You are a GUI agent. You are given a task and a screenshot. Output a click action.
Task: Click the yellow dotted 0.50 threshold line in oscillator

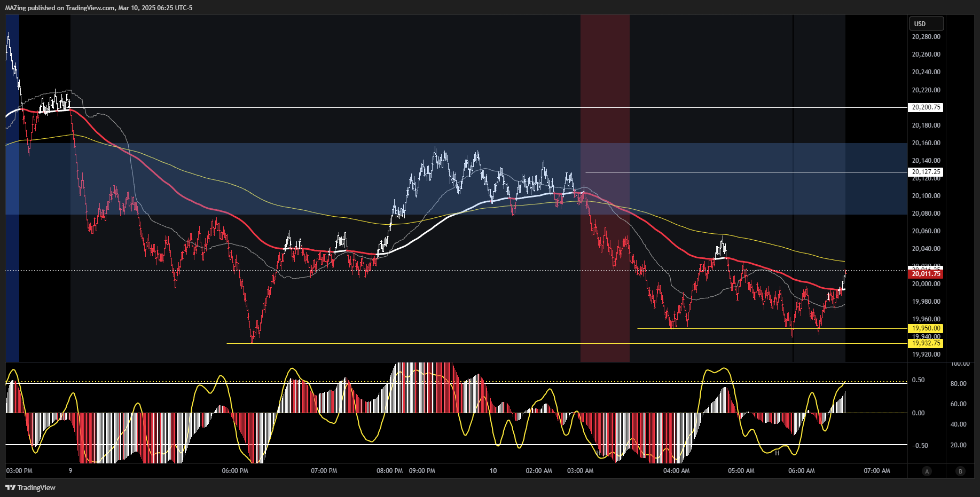[457, 382]
